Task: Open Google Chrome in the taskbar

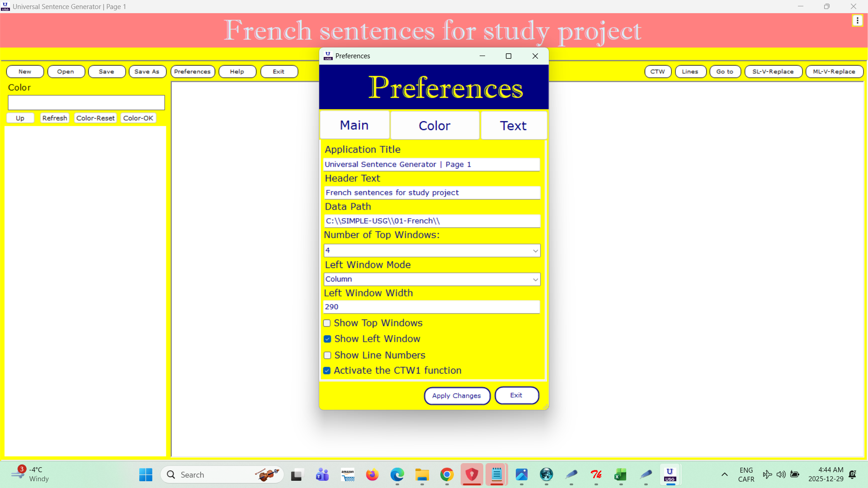Action: 447,475
